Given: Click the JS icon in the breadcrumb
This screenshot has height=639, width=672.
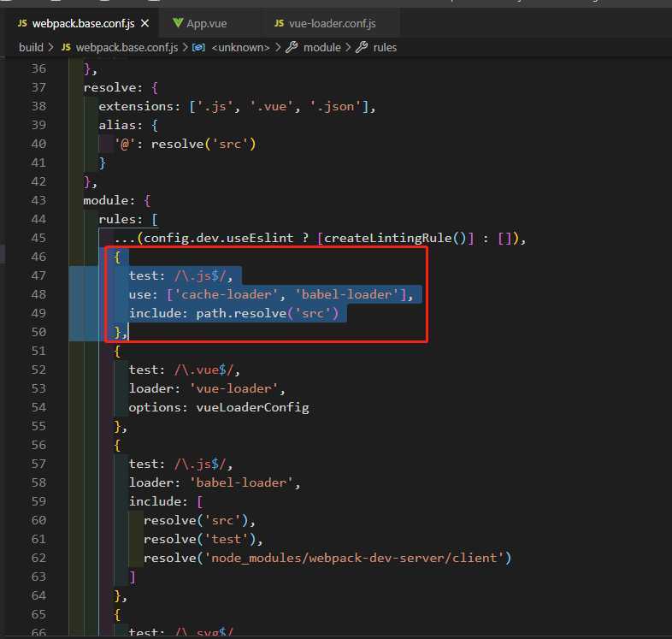Looking at the screenshot, I should click(66, 47).
